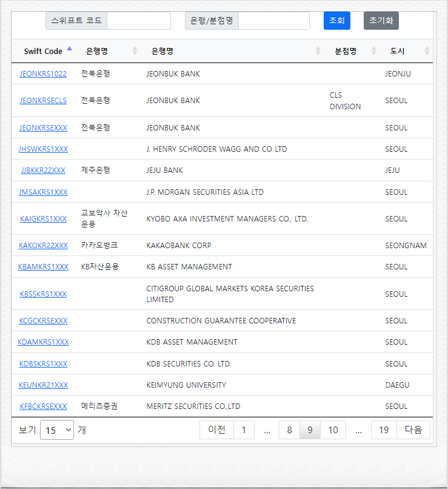This screenshot has height=489, width=448.
Task: Open KBSSKRS1XXX swift code link
Action: coord(43,294)
